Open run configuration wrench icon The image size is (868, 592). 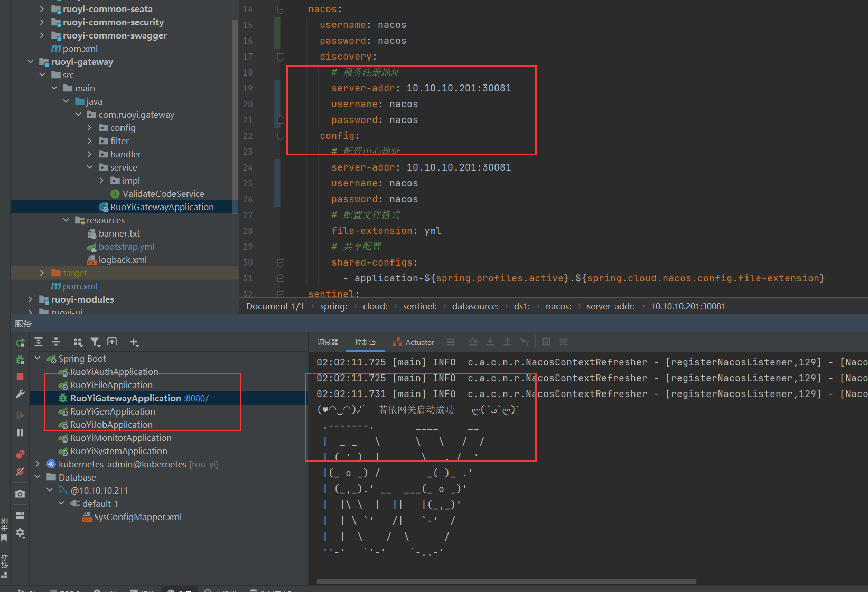[x=20, y=394]
